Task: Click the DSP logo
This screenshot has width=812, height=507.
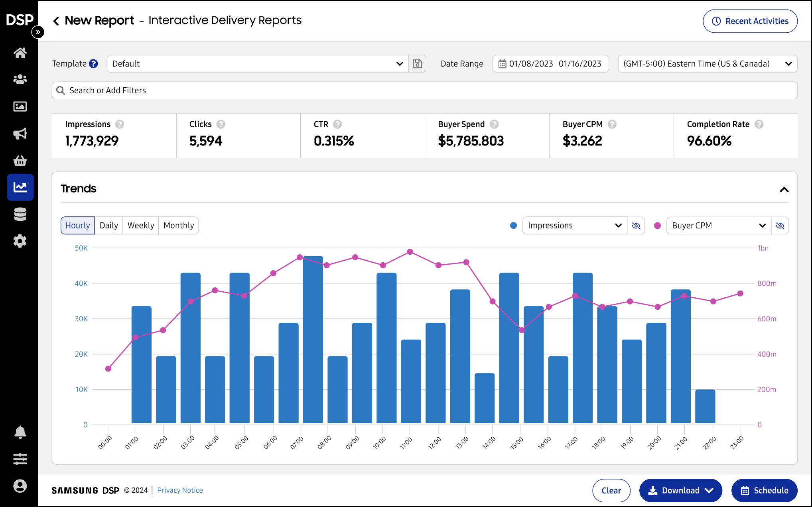Action: 20,20
